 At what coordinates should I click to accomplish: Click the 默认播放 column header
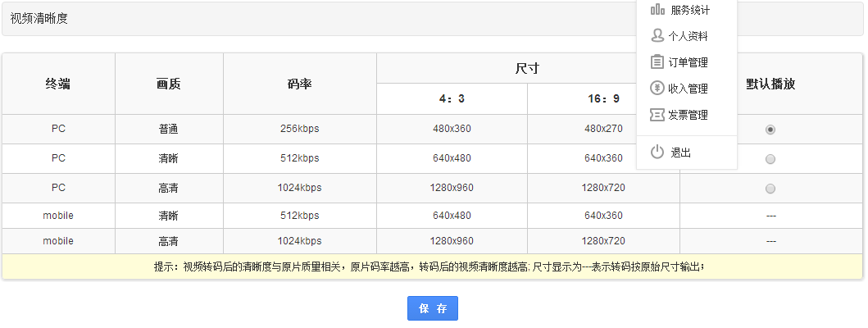tap(770, 84)
